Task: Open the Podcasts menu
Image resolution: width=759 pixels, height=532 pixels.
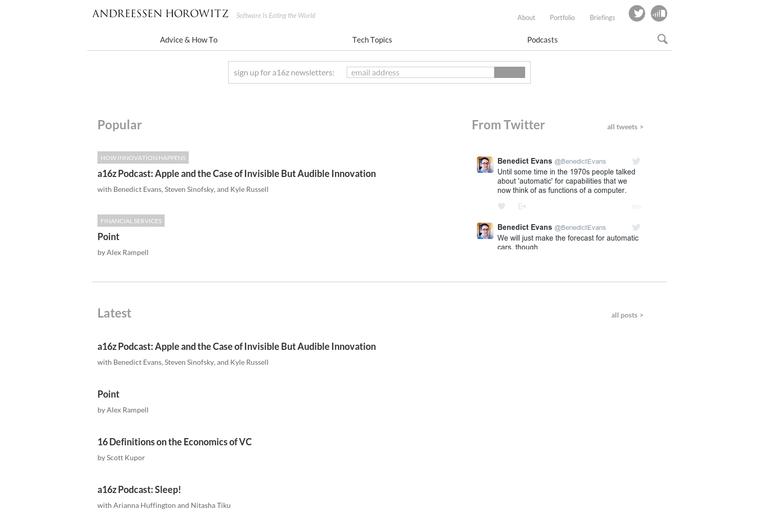Action: tap(542, 40)
